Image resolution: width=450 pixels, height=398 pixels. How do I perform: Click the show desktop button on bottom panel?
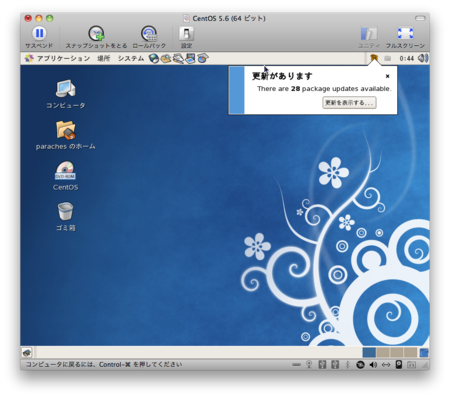pos(27,352)
